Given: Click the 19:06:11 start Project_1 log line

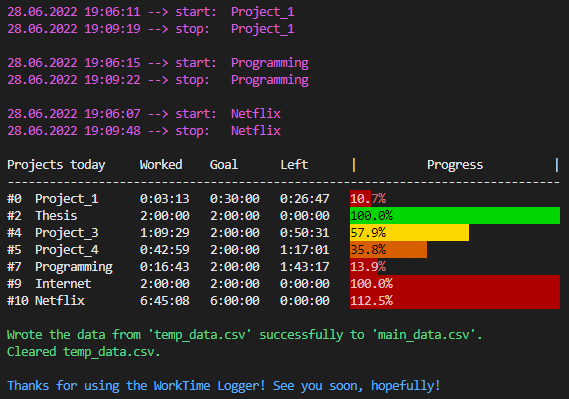Looking at the screenshot, I should 151,12.
